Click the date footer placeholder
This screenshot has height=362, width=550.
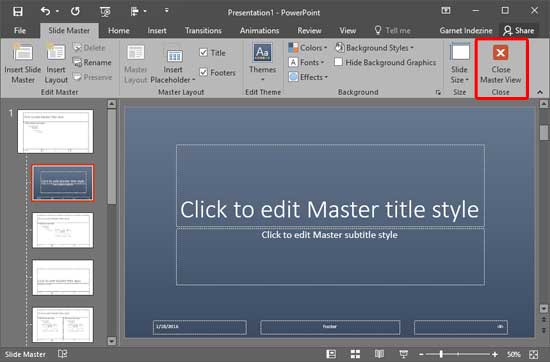tap(200, 327)
